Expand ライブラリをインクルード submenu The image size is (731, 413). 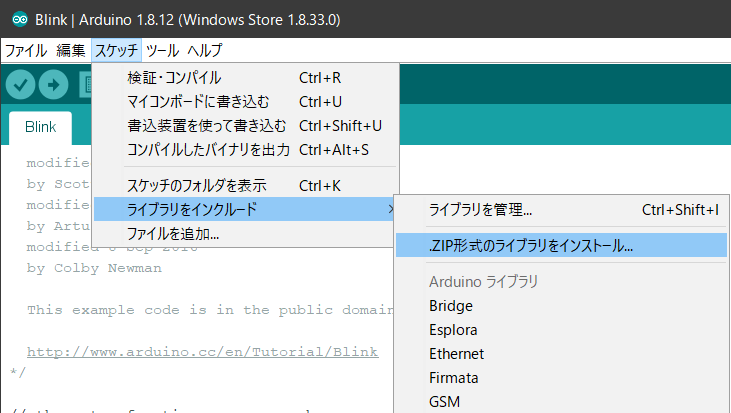[246, 209]
